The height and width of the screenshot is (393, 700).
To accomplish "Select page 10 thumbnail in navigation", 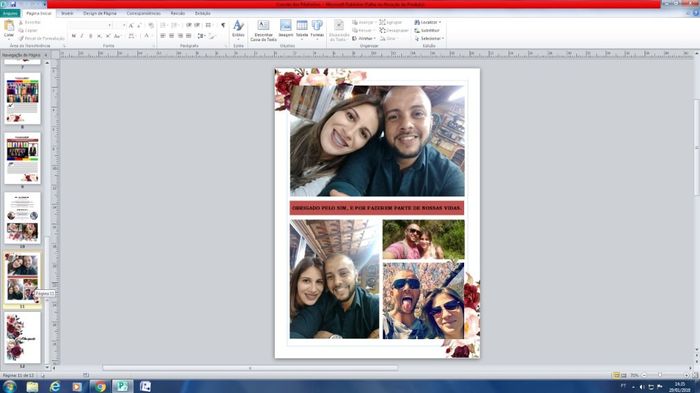I will point(22,218).
